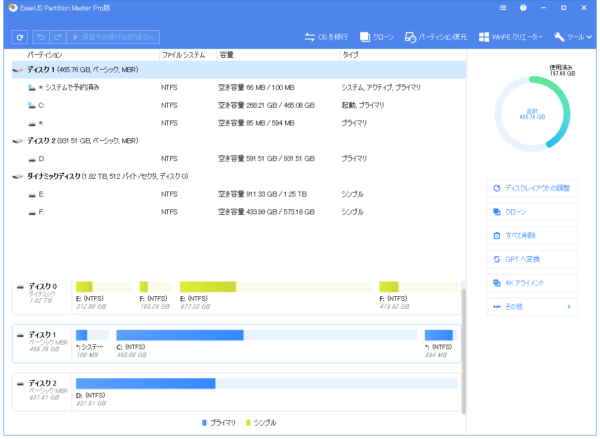
Task: Click the クローン icon in the top toolbar
Action: (x=376, y=37)
